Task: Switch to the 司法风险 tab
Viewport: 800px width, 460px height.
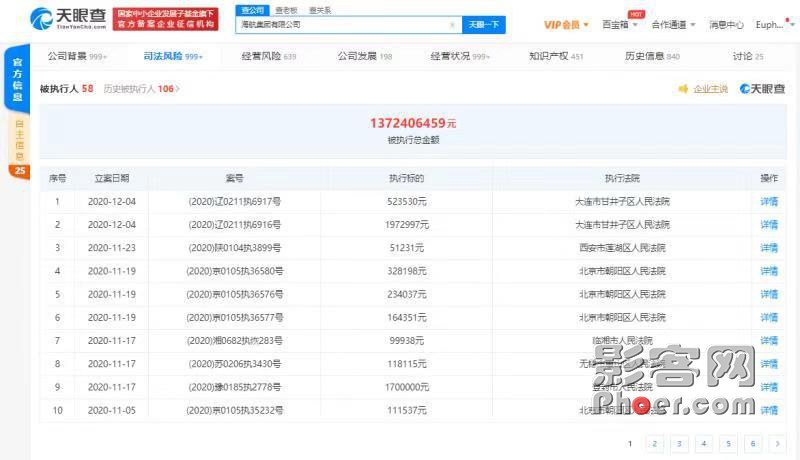Action: coord(172,56)
